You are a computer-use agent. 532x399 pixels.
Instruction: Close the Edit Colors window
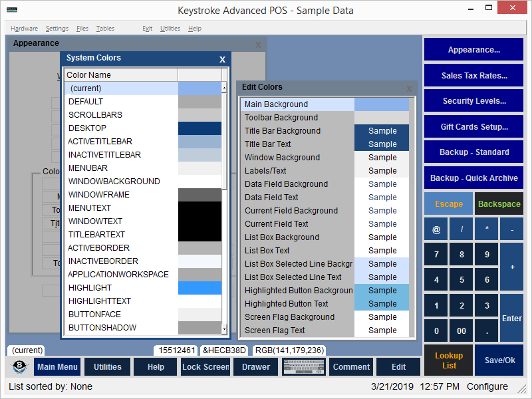coord(409,88)
